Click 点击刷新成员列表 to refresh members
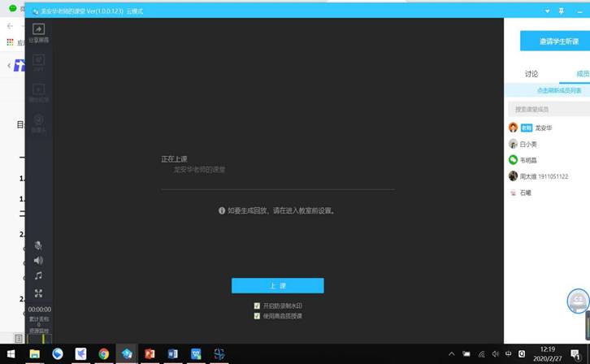 pos(557,90)
